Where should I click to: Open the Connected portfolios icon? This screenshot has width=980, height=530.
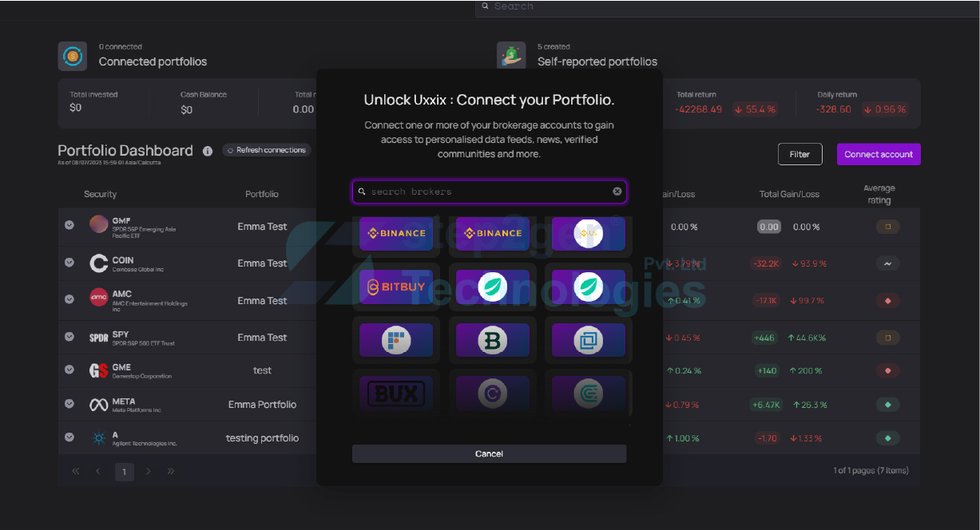73,56
